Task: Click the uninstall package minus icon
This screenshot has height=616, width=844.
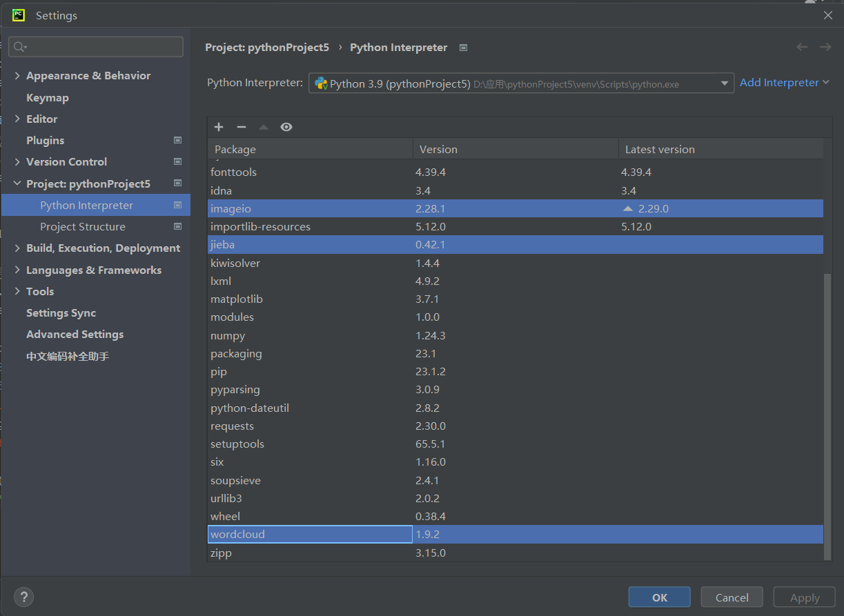Action: click(x=242, y=127)
